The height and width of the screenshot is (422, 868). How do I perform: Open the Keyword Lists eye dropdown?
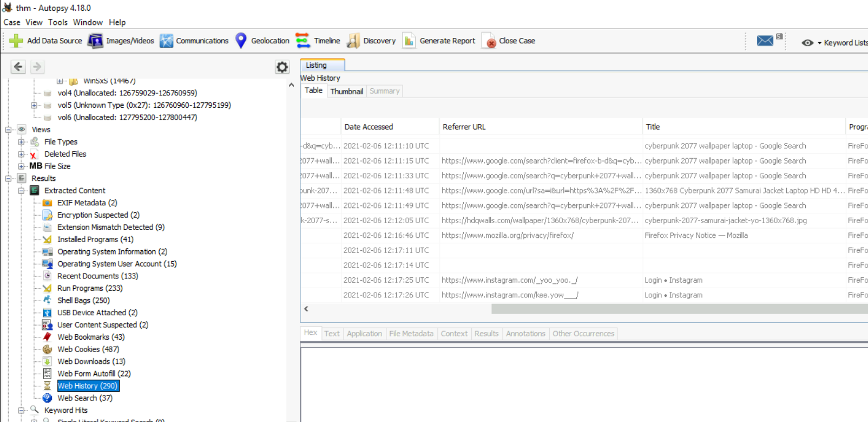point(807,43)
